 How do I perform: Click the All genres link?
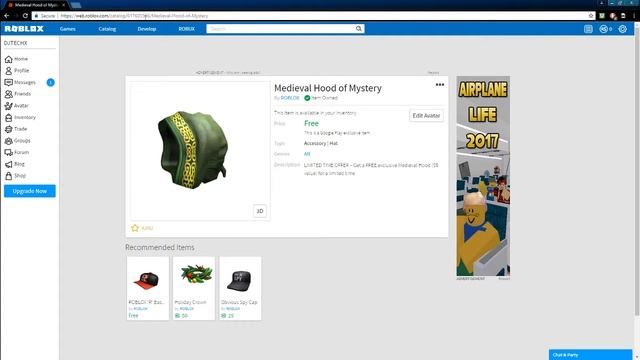click(x=307, y=154)
